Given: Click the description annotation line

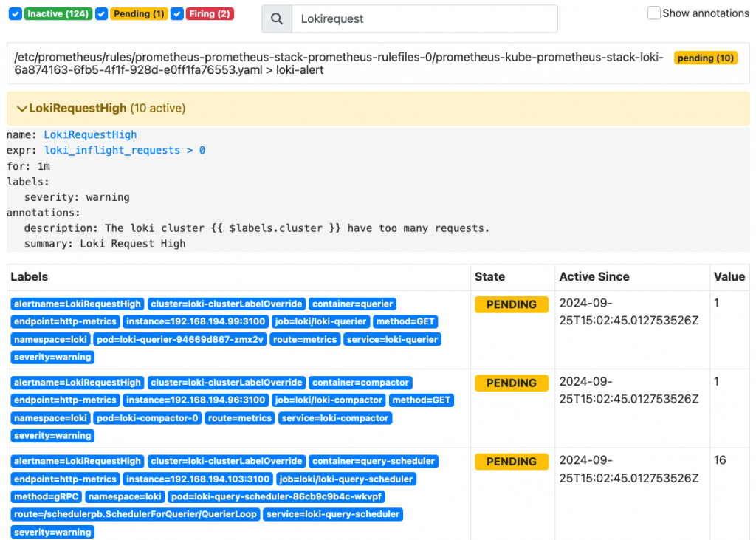Looking at the screenshot, I should tap(257, 228).
